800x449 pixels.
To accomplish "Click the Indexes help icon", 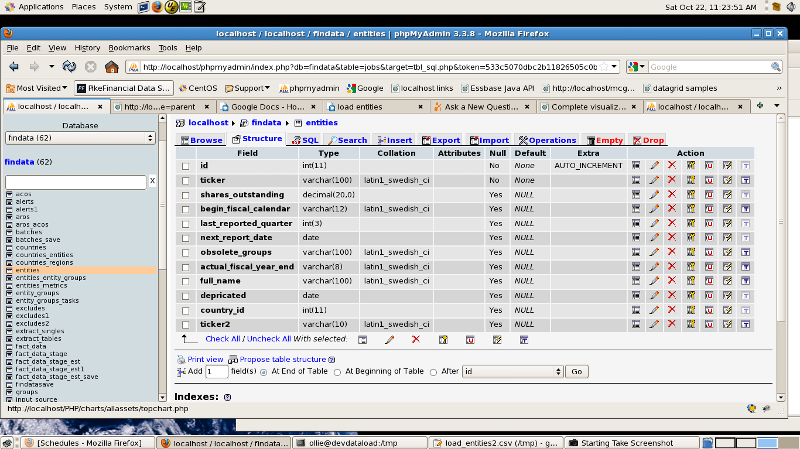I will point(228,397).
